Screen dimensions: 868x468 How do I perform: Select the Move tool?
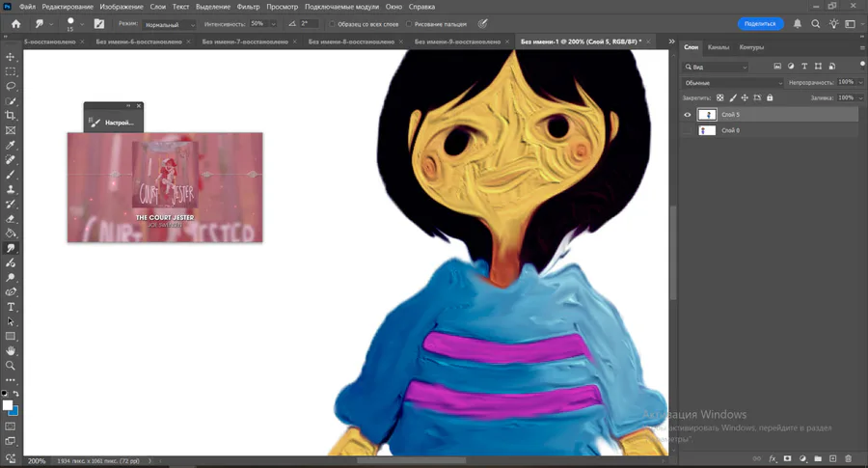(10, 57)
